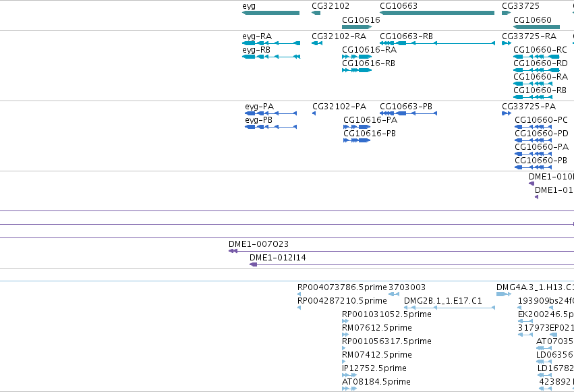
Task: Select the CG32102 gene arrow
Action: [316, 13]
